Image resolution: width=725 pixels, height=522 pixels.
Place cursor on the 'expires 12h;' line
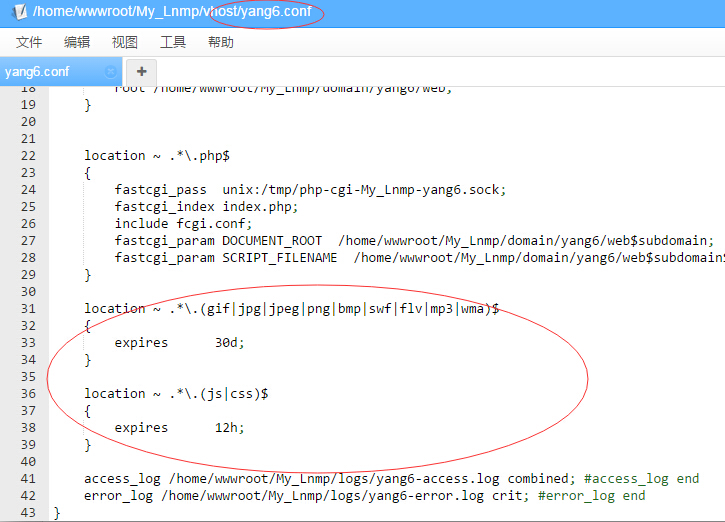coord(179,427)
